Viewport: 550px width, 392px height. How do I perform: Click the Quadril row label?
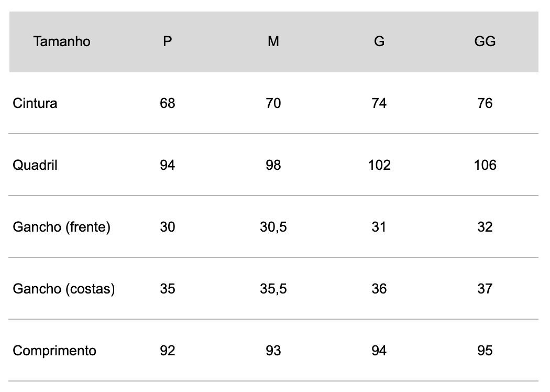coord(35,165)
